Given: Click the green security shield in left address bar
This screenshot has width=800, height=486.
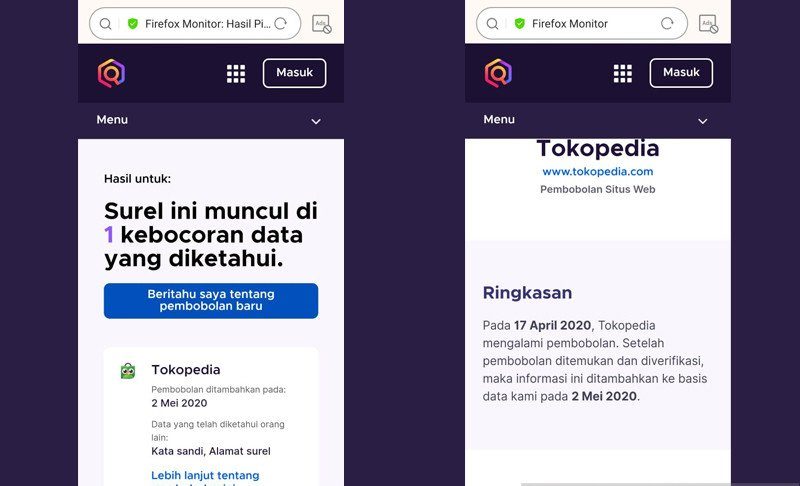Looking at the screenshot, I should pos(133,23).
